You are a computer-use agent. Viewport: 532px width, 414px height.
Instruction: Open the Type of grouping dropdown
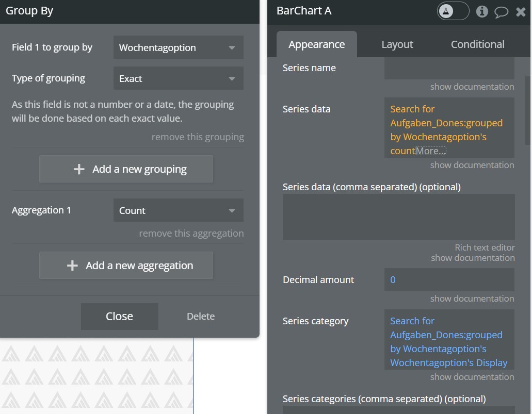(179, 78)
